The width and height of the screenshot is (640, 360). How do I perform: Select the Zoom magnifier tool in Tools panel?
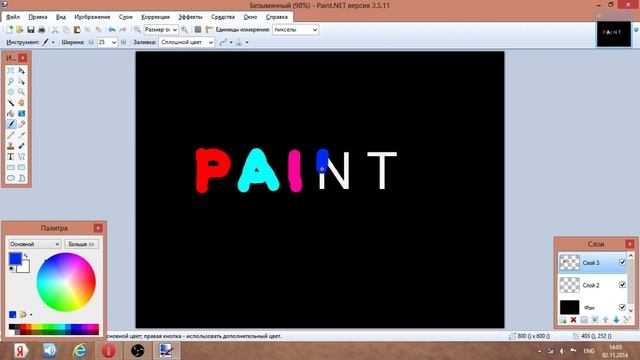tap(22, 92)
